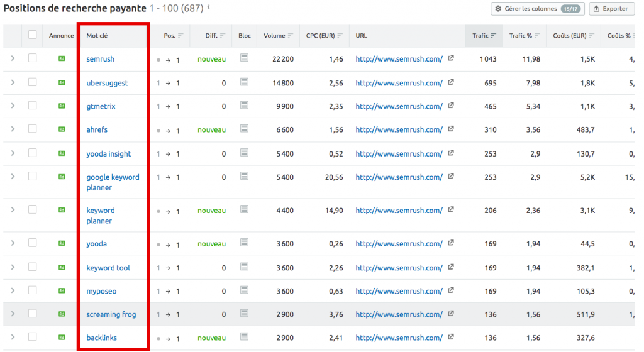
Task: Expand the ahrefs row details
Action: 13,129
